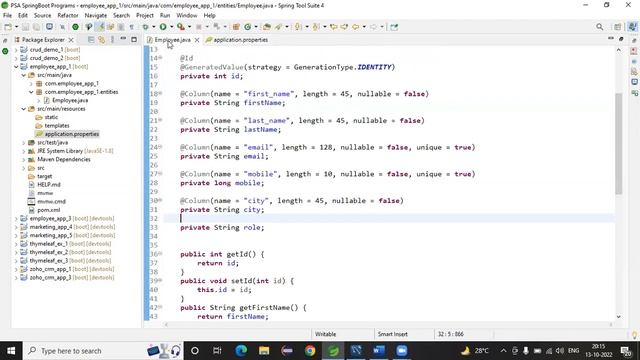The image size is (640, 360).
Task: Click the Back navigation yellow arrow
Action: pos(356,27)
